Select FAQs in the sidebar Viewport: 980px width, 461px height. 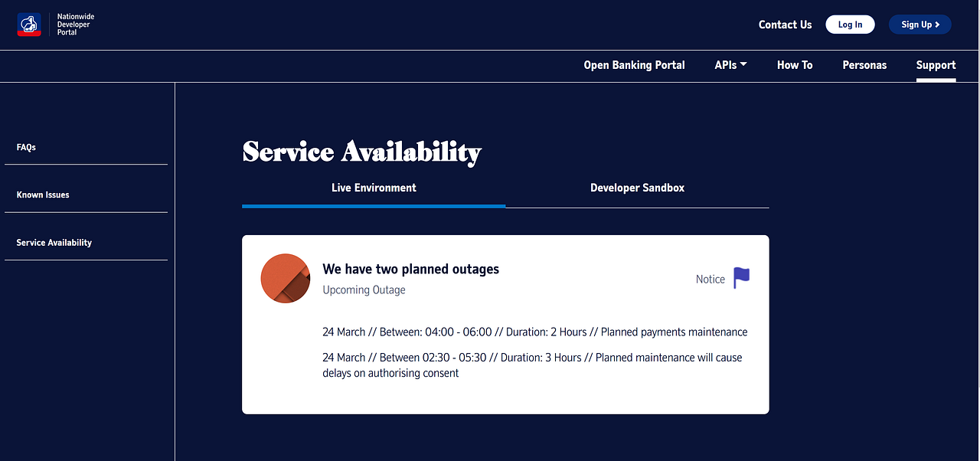26,147
